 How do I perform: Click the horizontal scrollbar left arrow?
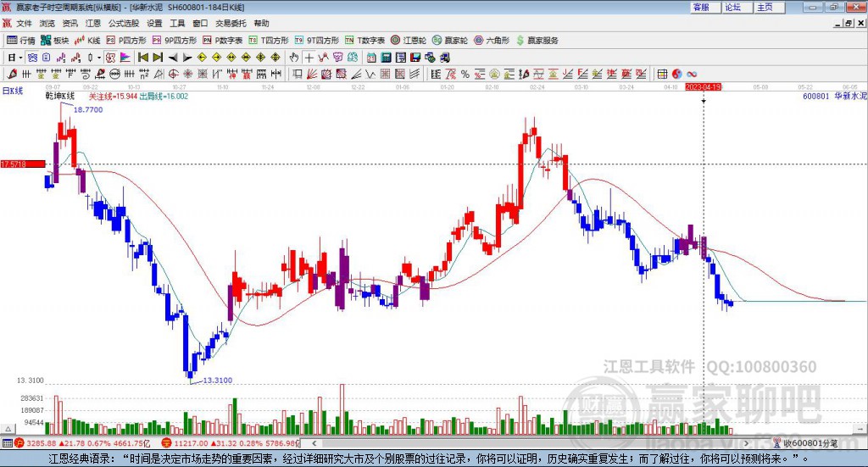[x=314, y=443]
